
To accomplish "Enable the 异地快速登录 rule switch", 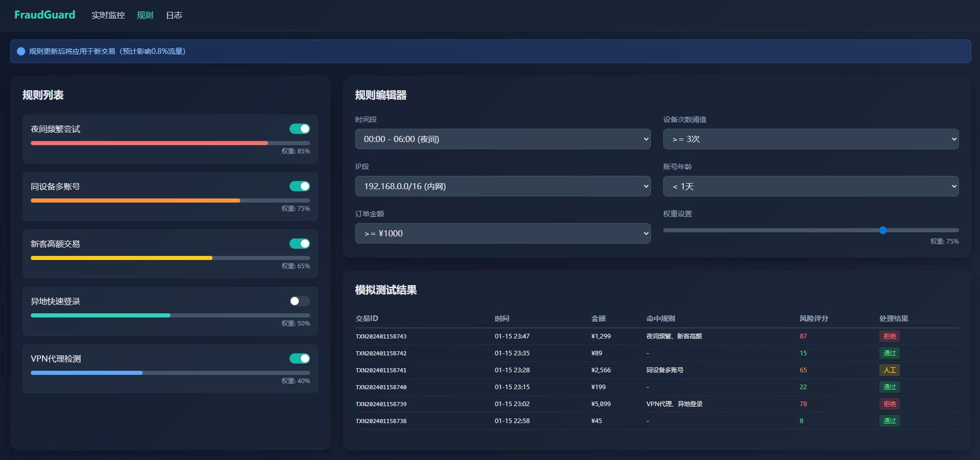I will click(x=300, y=301).
